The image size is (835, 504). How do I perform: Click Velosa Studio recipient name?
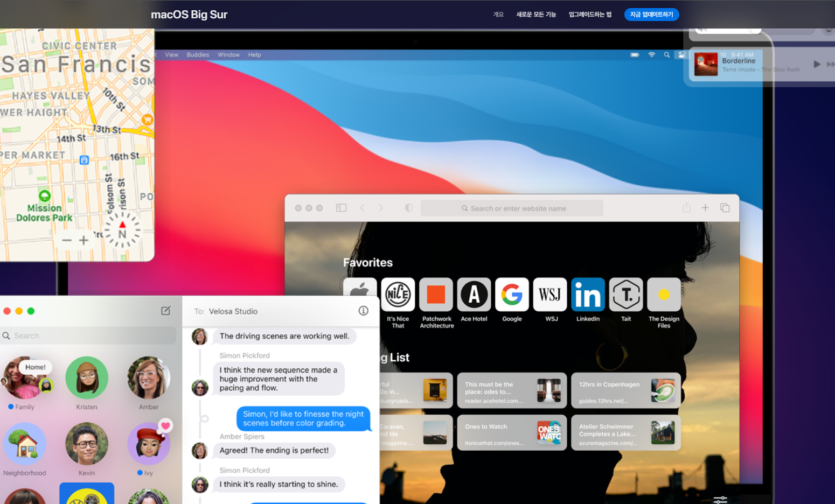coord(233,311)
